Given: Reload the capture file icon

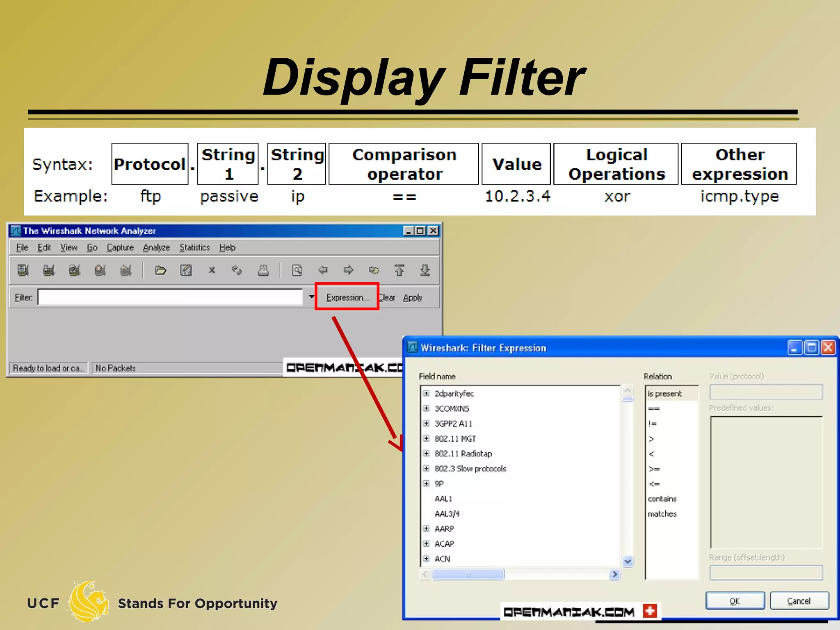Looking at the screenshot, I should [237, 270].
